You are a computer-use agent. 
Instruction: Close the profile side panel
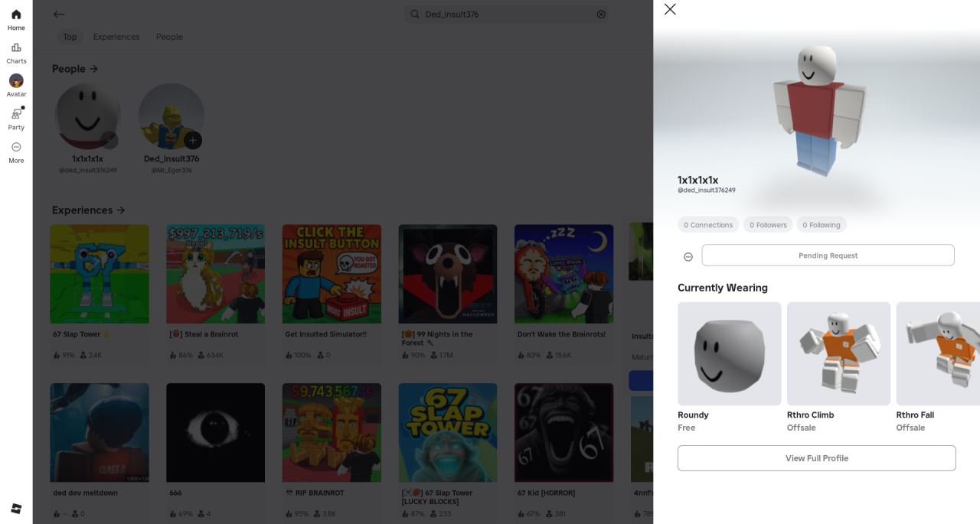[x=670, y=9]
